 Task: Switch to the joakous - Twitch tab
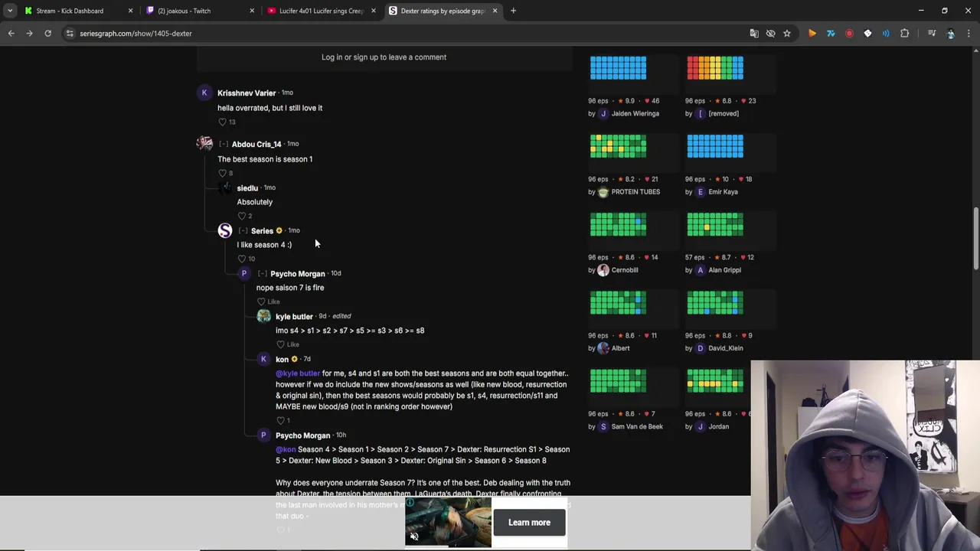(184, 11)
